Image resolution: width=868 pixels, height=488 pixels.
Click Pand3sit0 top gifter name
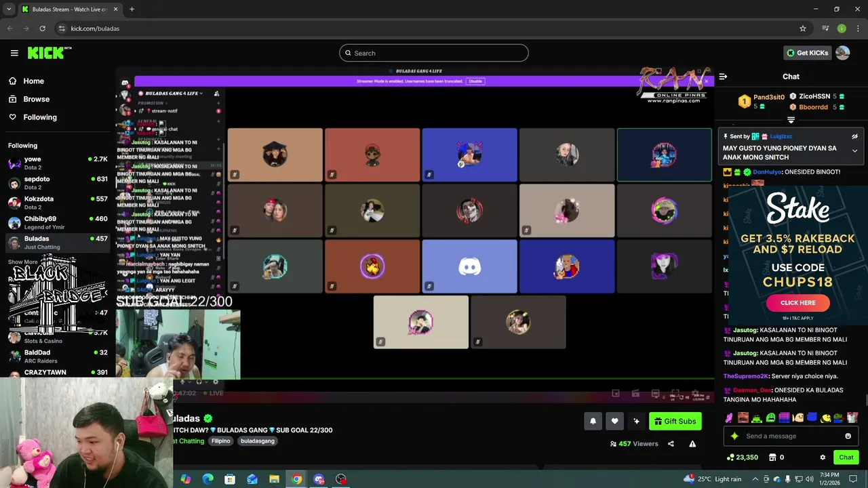point(769,97)
